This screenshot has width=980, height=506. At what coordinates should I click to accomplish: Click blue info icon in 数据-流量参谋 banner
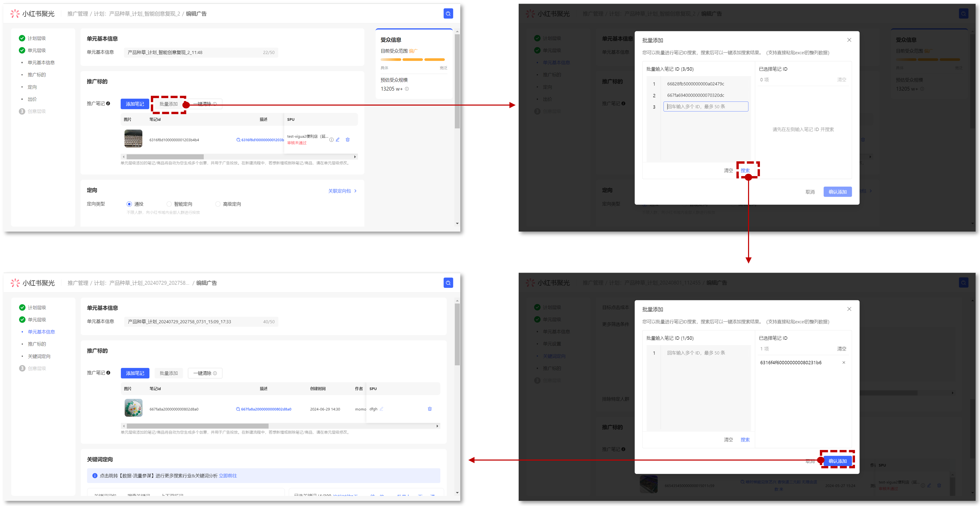point(95,476)
